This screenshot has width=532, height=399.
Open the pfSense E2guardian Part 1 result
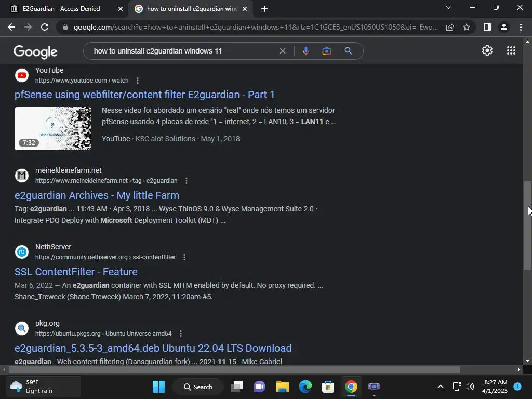144,95
